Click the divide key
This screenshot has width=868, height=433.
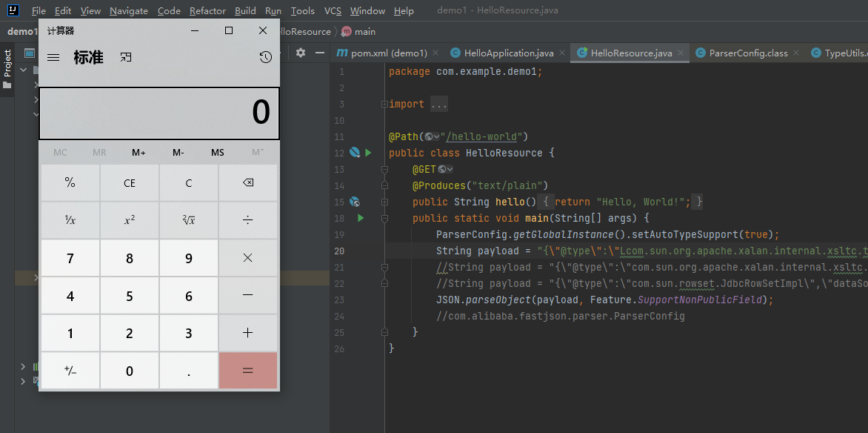coord(248,221)
